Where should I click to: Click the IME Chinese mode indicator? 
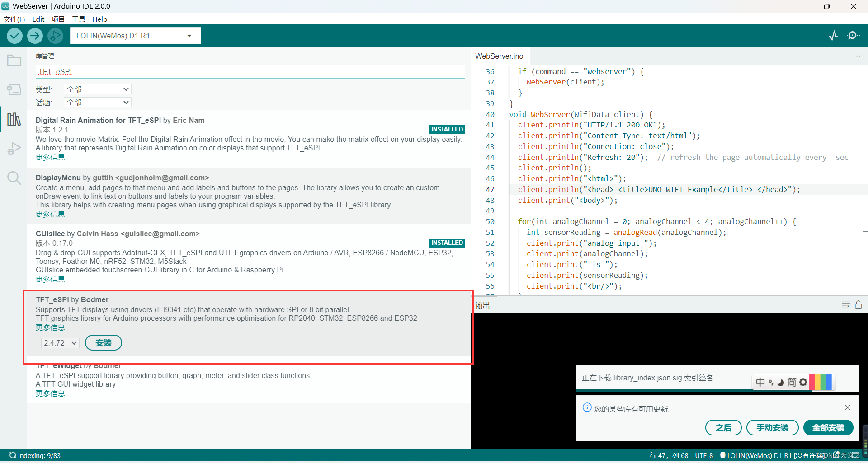760,382
